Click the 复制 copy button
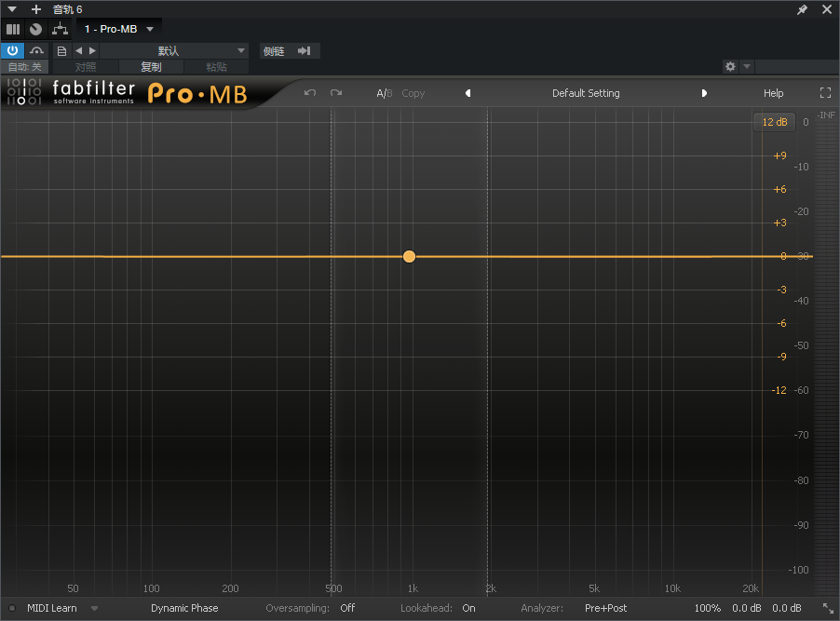Screen dimensions: 840x621 pos(151,67)
